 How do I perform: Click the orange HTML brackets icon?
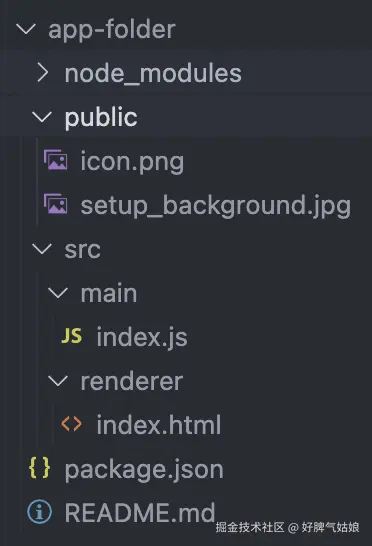71,424
